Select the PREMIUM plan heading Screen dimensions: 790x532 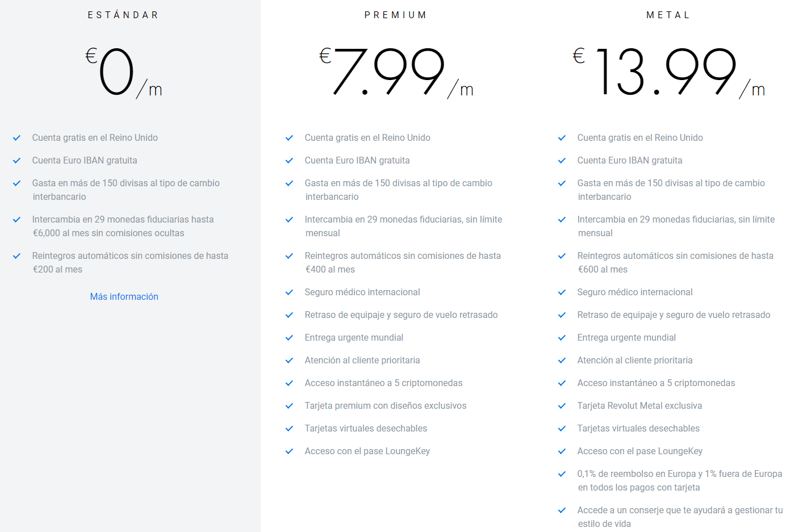pos(395,15)
